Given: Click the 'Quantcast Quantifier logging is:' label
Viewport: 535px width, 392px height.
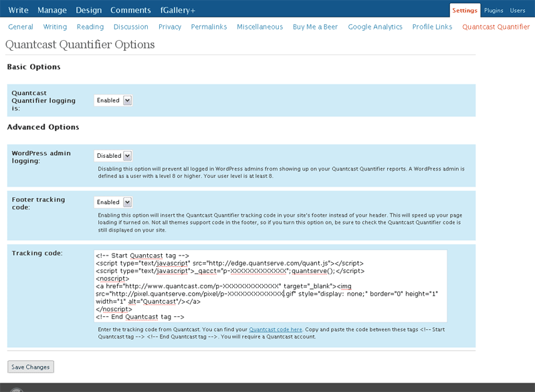Looking at the screenshot, I should (x=43, y=100).
